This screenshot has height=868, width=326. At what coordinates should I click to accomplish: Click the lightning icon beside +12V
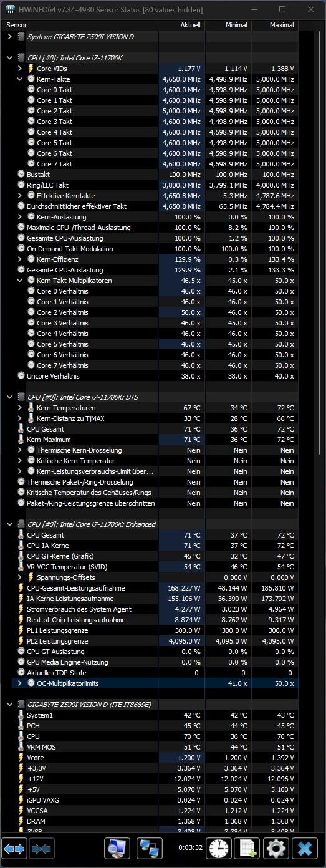21,779
